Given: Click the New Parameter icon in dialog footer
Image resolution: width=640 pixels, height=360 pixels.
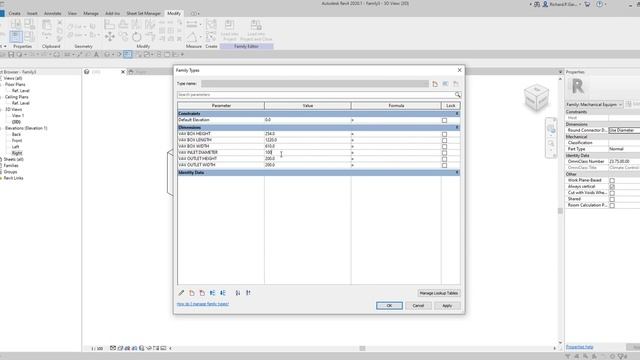Looking at the screenshot, I should [192, 293].
